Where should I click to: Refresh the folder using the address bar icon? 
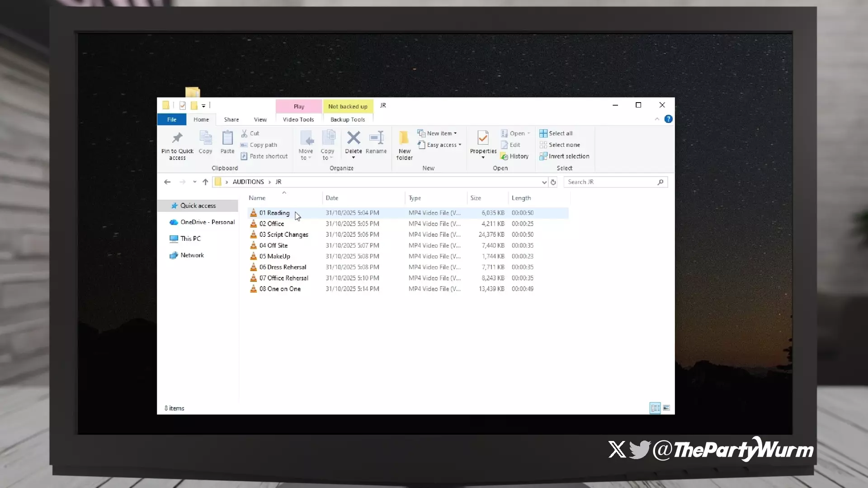[x=553, y=182]
